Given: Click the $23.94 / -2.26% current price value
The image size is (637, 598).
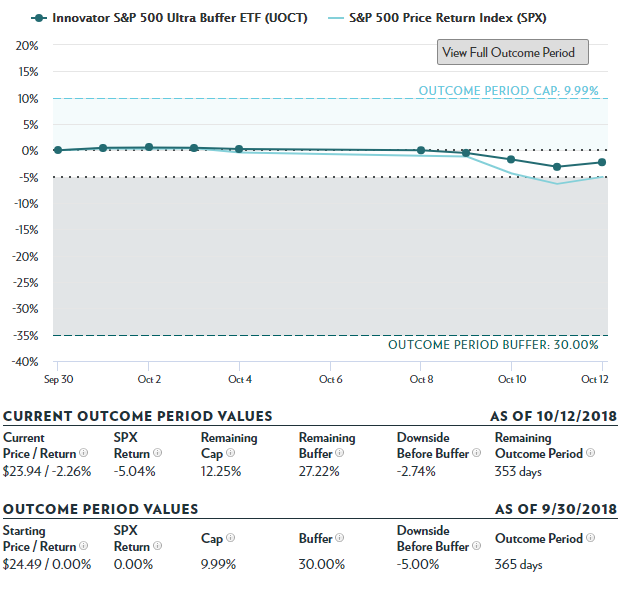Looking at the screenshot, I should coord(47,471).
